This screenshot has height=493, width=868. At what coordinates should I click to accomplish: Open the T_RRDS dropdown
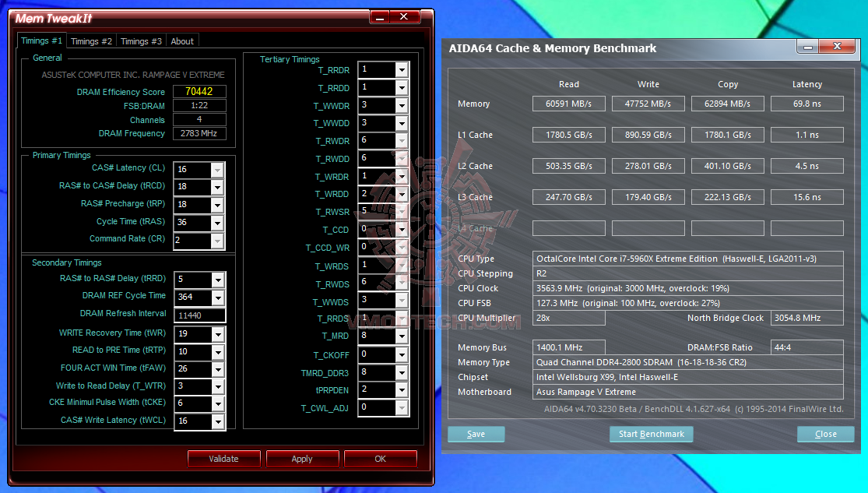pyautogui.click(x=402, y=319)
